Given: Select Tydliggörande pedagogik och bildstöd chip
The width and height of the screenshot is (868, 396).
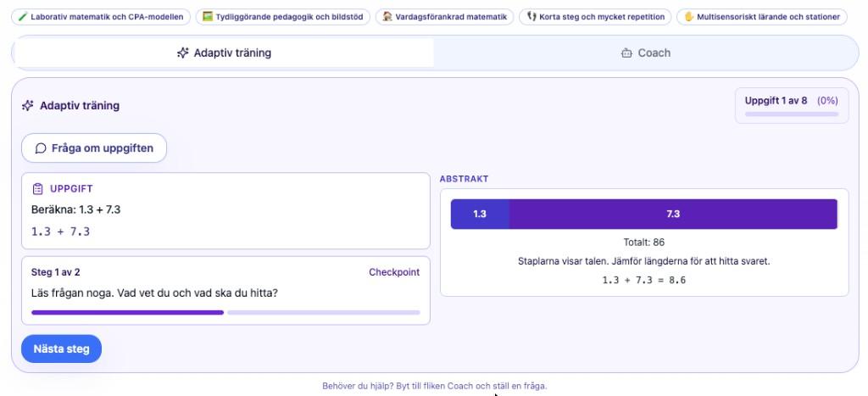Looking at the screenshot, I should point(283,17).
